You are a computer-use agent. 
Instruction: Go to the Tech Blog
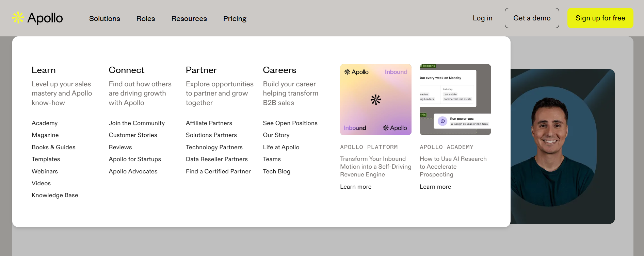click(276, 171)
